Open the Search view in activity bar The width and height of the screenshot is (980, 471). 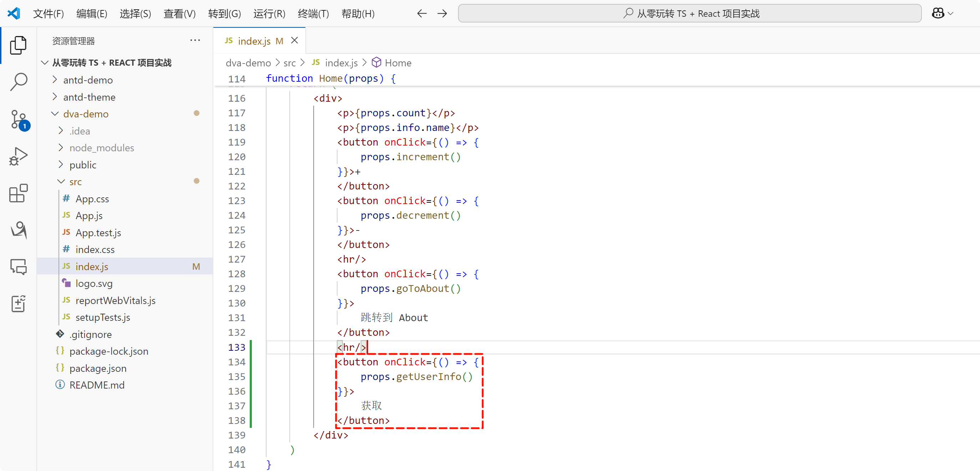[18, 81]
